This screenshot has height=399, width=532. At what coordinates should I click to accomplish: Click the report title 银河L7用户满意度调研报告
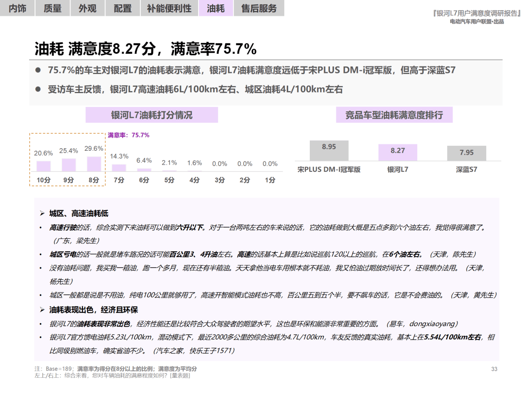coord(476,13)
